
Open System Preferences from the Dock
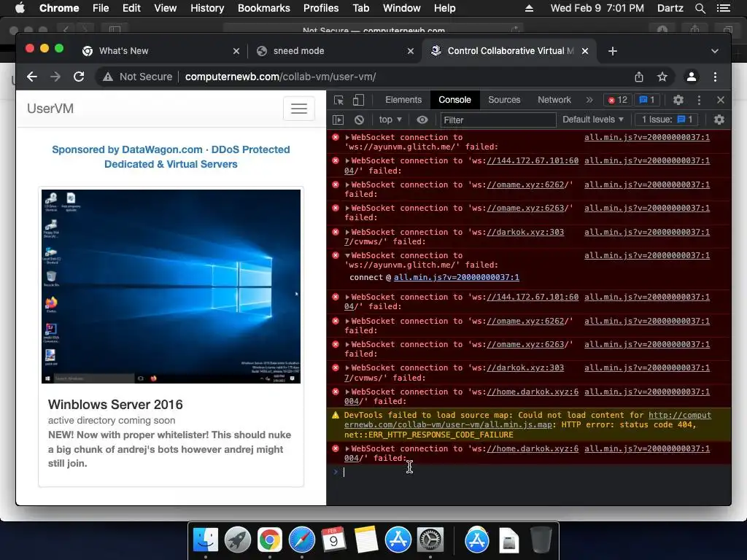point(430,540)
